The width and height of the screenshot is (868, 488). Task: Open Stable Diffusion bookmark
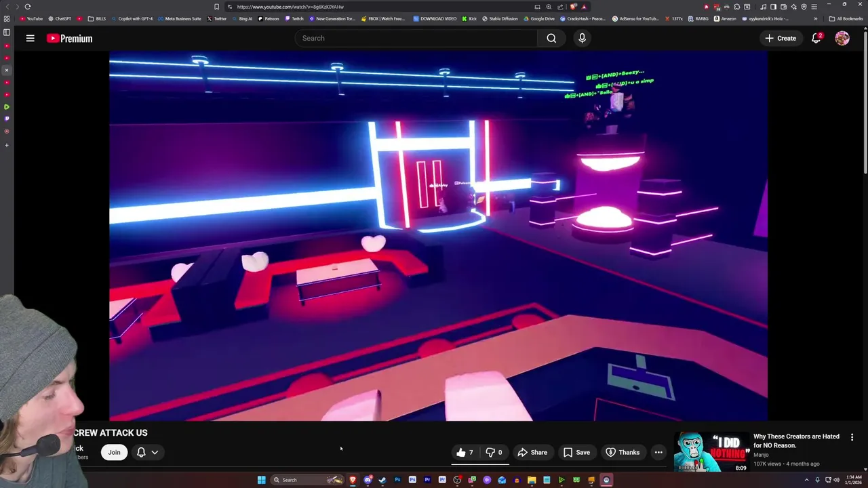[x=499, y=18]
